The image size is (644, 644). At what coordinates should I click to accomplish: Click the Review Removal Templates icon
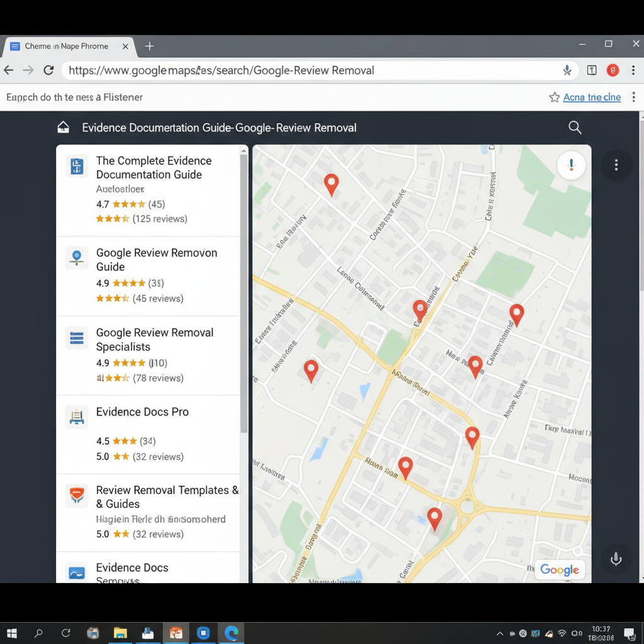pos(77,495)
